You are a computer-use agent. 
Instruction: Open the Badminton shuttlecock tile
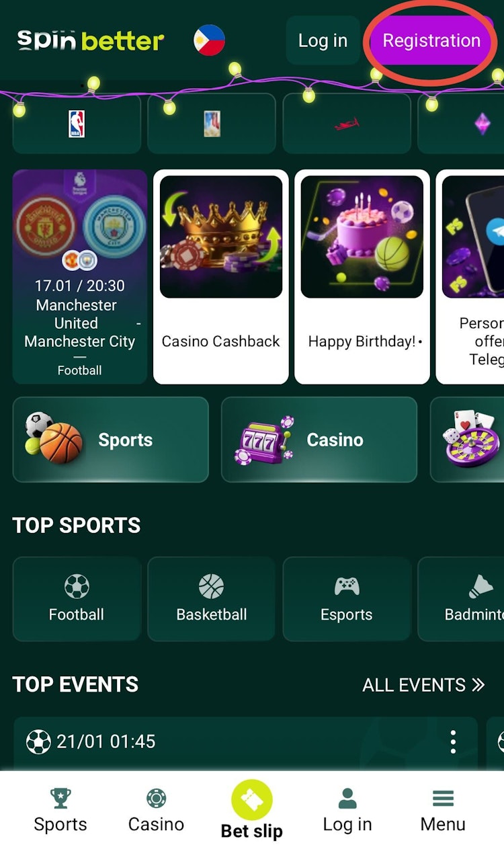tap(461, 598)
